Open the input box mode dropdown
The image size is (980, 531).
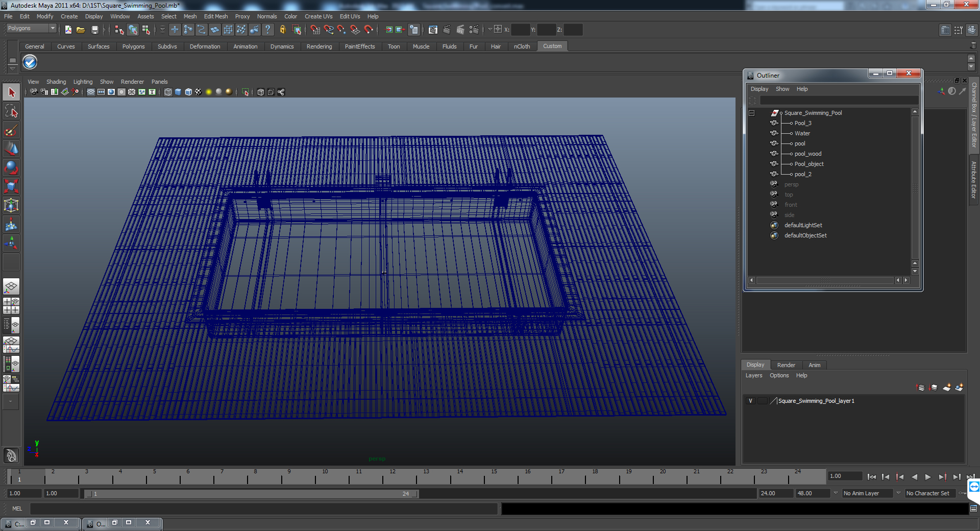(491, 30)
